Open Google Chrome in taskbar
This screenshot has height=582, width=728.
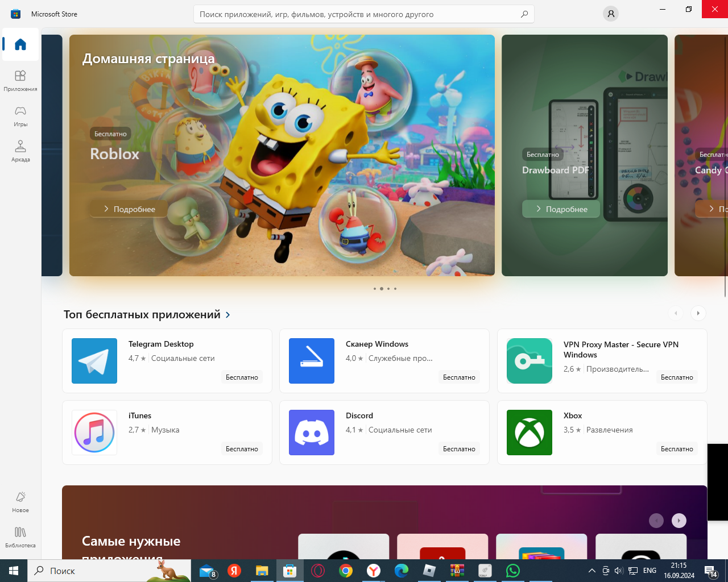point(345,571)
